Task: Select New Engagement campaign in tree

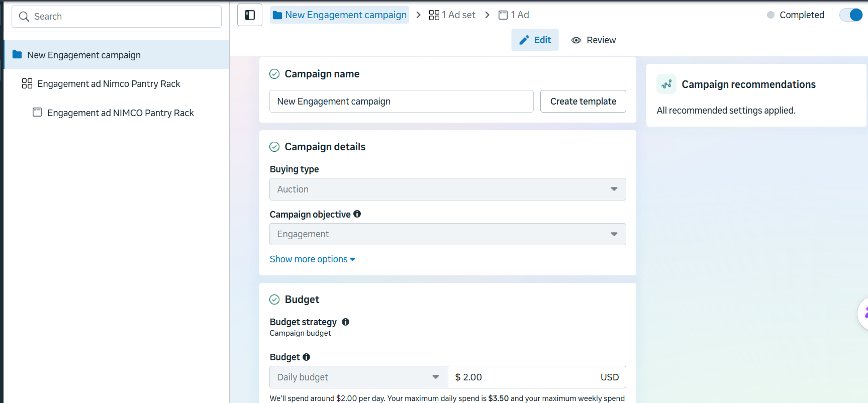Action: tap(117, 55)
